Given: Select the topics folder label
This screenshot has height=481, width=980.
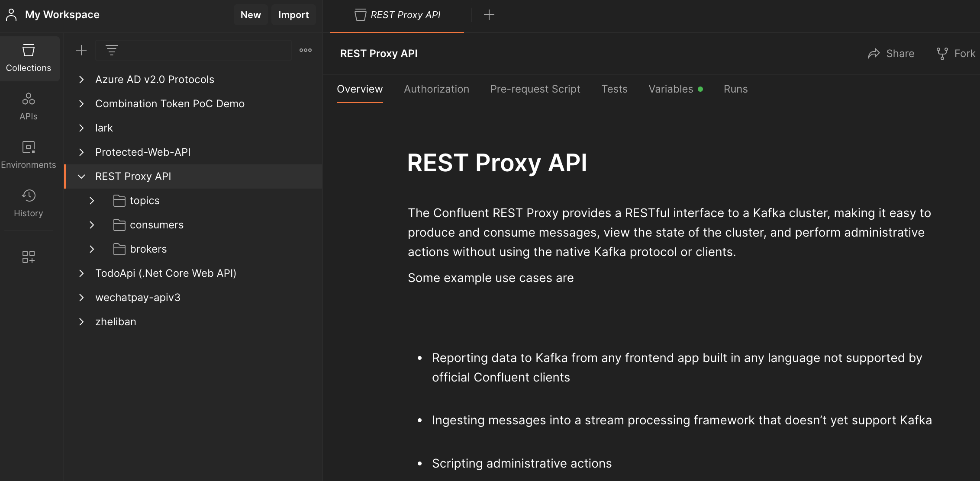Looking at the screenshot, I should [145, 201].
